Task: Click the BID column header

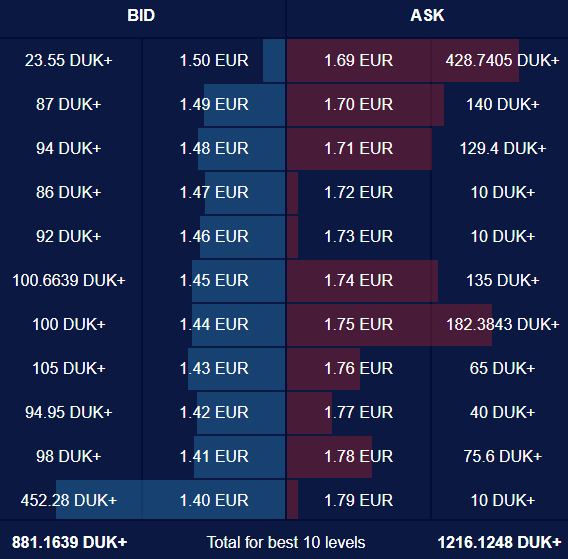Action: click(x=141, y=16)
